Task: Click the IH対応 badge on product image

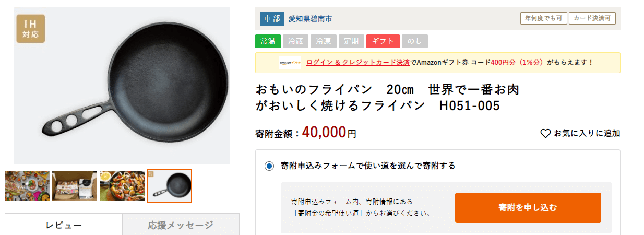Action: (x=31, y=29)
